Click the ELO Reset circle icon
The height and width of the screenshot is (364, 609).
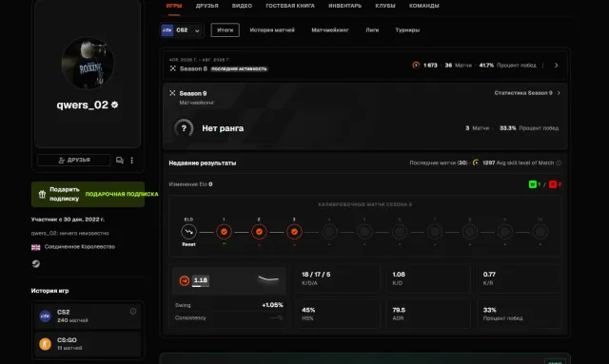pyautogui.click(x=188, y=232)
